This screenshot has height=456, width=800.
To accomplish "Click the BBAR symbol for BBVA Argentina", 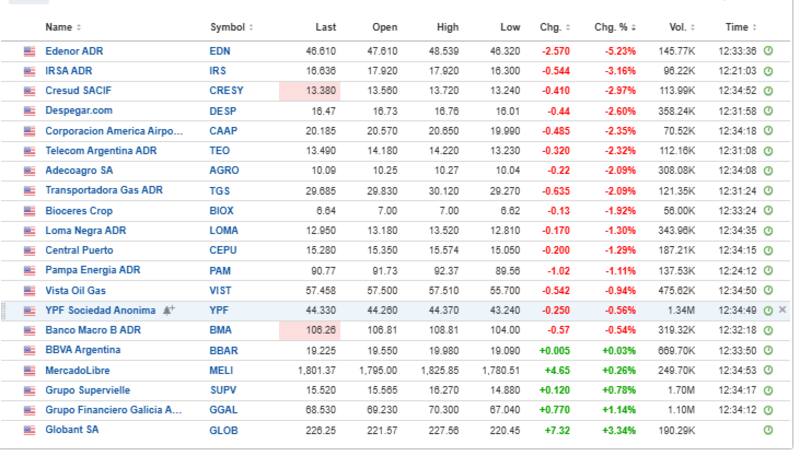I will pyautogui.click(x=224, y=351).
